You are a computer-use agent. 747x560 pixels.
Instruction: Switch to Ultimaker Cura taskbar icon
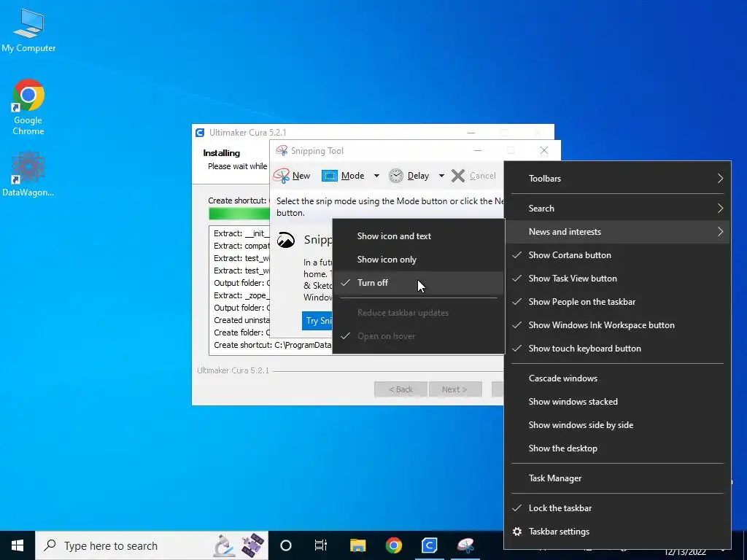429,545
